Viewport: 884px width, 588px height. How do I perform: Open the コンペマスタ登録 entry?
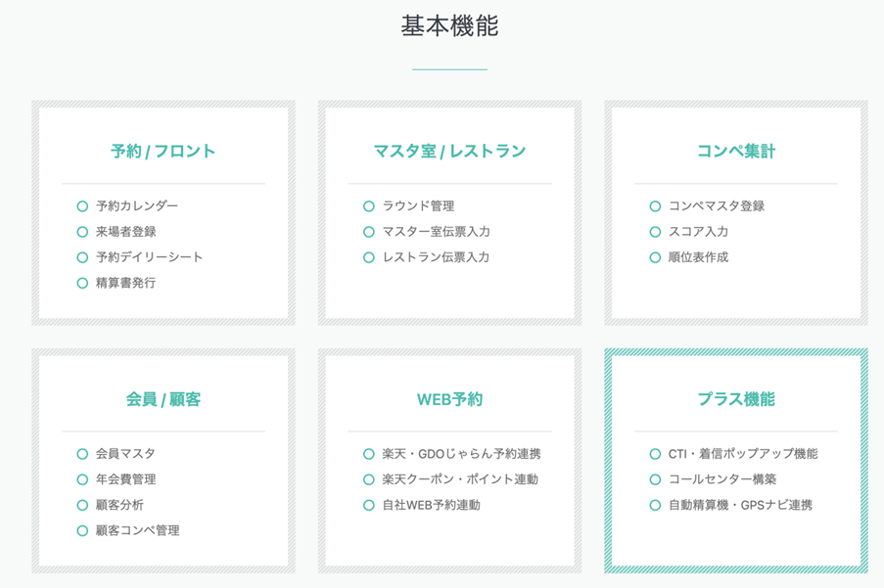pyautogui.click(x=716, y=206)
